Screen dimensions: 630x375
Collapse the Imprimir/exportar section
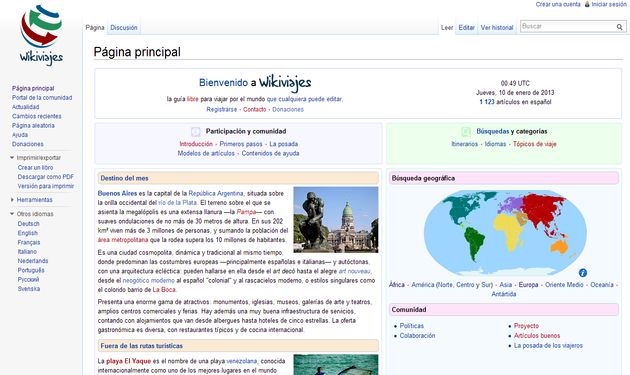(12, 158)
